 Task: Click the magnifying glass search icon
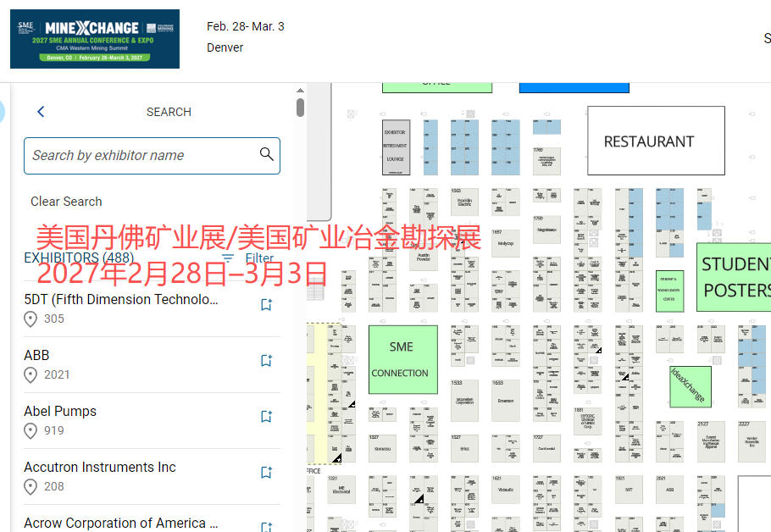click(266, 154)
